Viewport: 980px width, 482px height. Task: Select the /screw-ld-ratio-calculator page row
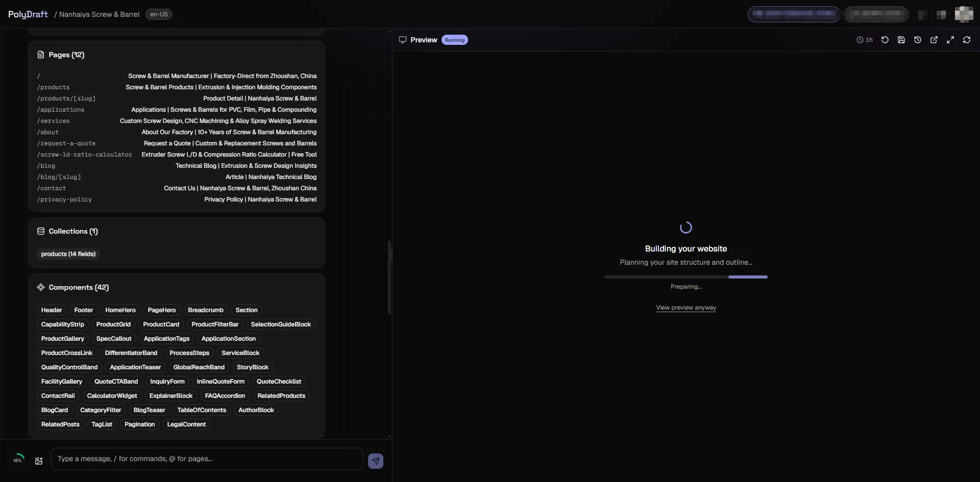coord(177,155)
